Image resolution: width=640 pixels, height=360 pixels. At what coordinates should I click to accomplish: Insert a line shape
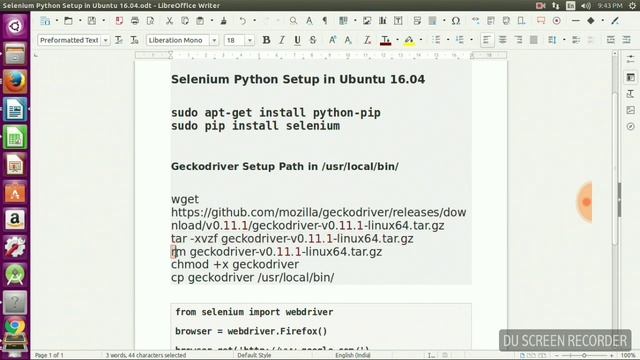pyautogui.click(x=576, y=21)
